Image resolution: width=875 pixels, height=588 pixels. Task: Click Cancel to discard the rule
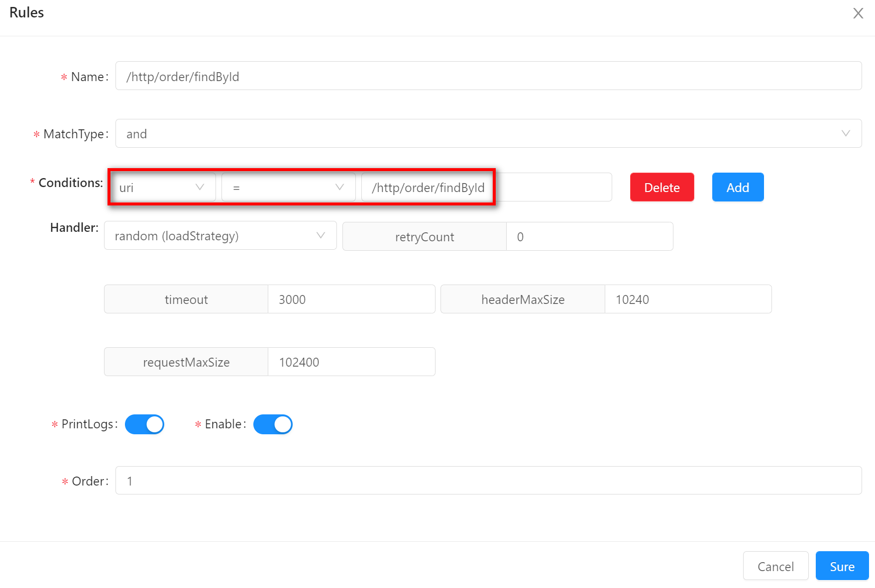pos(775,566)
